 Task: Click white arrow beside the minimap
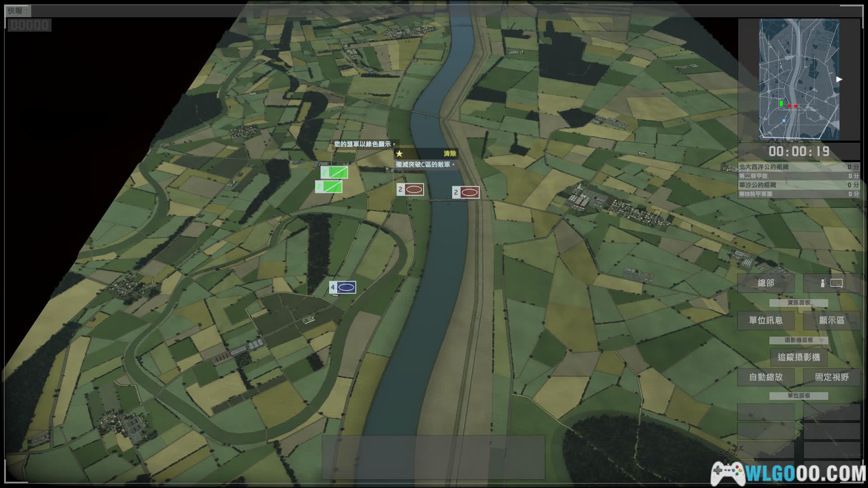coord(839,80)
